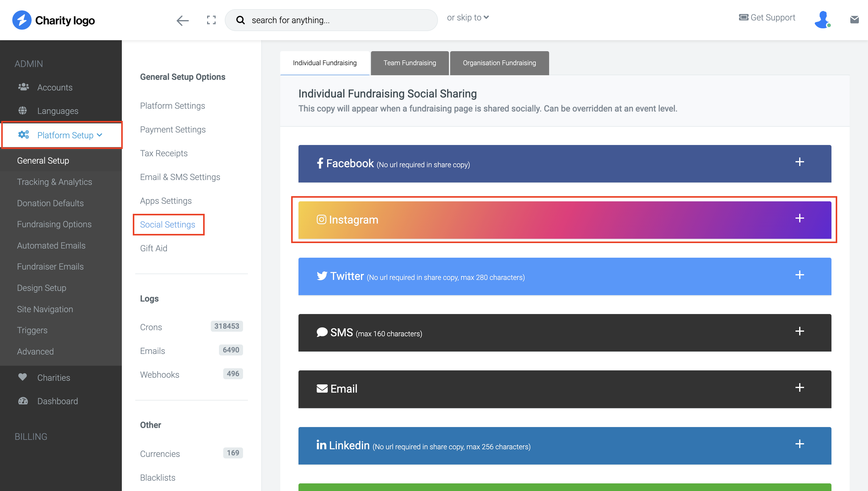Open Advanced in sidebar
The image size is (868, 491).
[35, 351]
